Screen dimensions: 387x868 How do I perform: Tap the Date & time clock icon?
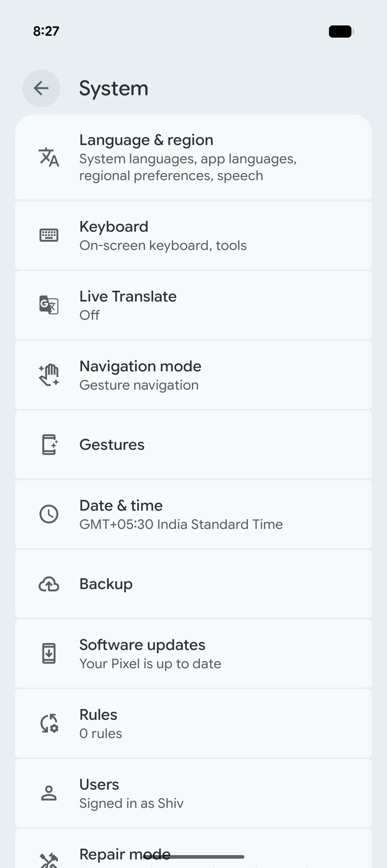49,514
